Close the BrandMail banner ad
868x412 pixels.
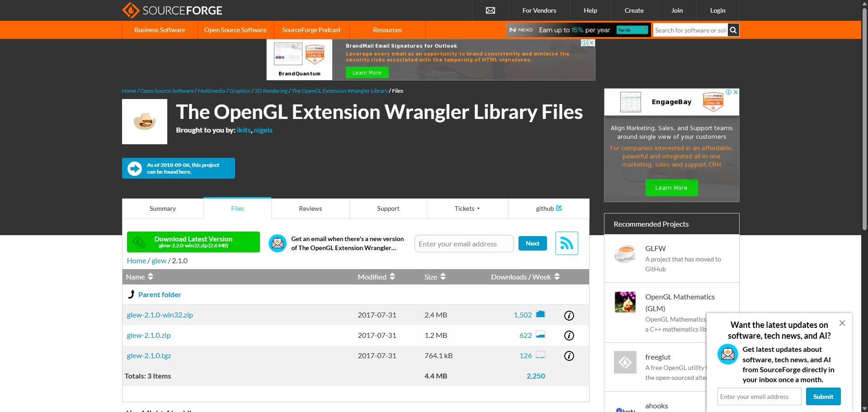(x=591, y=43)
